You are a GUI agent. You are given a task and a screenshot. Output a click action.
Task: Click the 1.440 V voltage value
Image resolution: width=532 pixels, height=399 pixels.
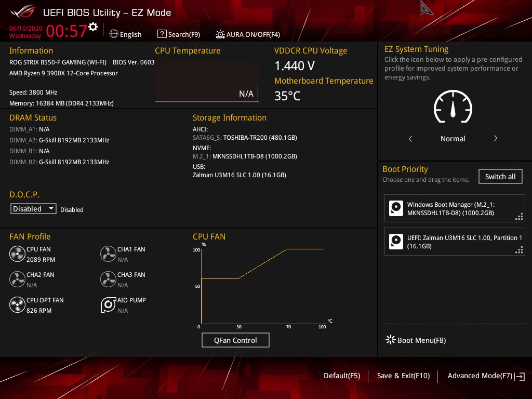pos(295,66)
